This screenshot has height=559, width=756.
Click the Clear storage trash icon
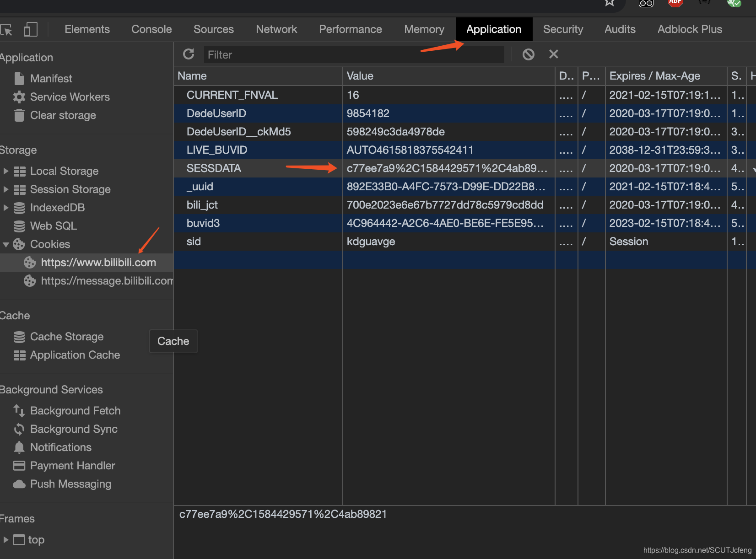19,115
